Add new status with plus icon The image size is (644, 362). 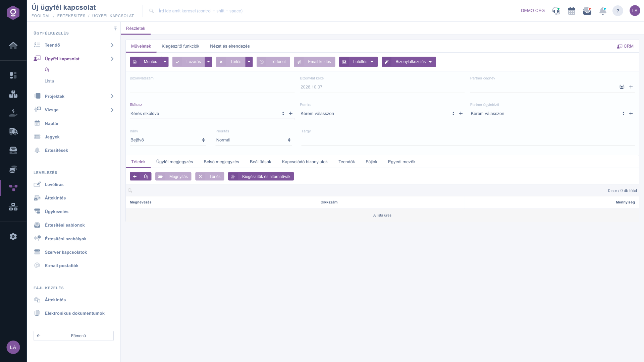[x=291, y=114]
